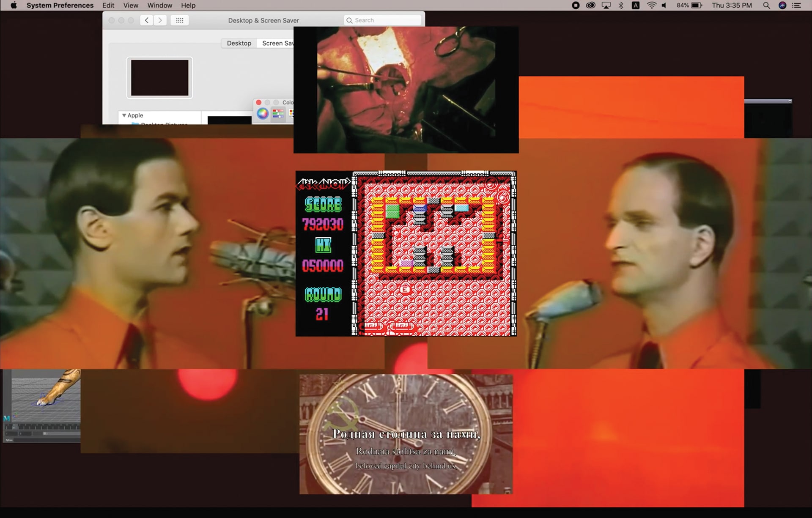Click the clock video with Russian subtitles
The width and height of the screenshot is (812, 518).
[x=406, y=434]
